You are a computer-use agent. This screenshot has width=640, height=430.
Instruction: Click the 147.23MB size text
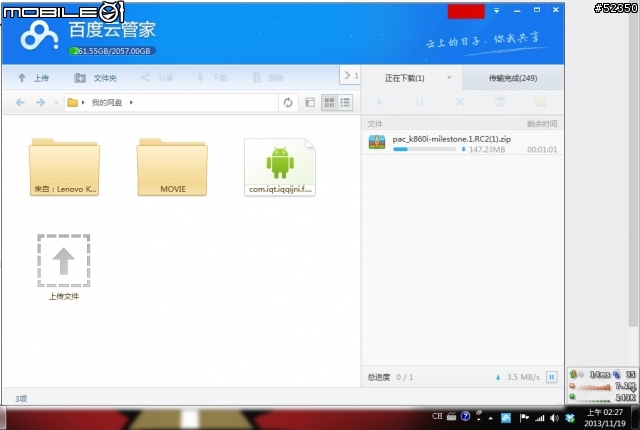[487, 149]
